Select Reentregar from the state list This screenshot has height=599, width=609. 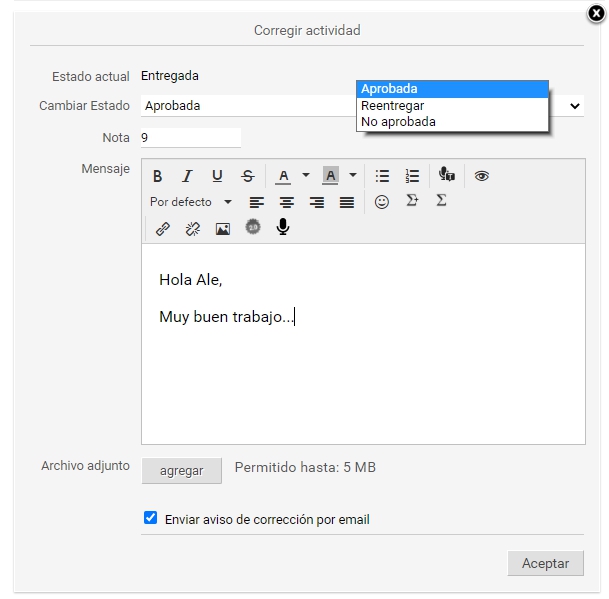(393, 105)
